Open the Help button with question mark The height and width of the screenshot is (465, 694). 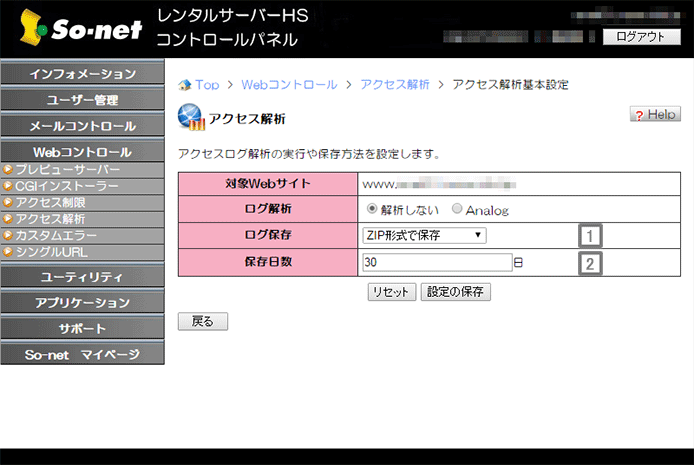coord(655,115)
